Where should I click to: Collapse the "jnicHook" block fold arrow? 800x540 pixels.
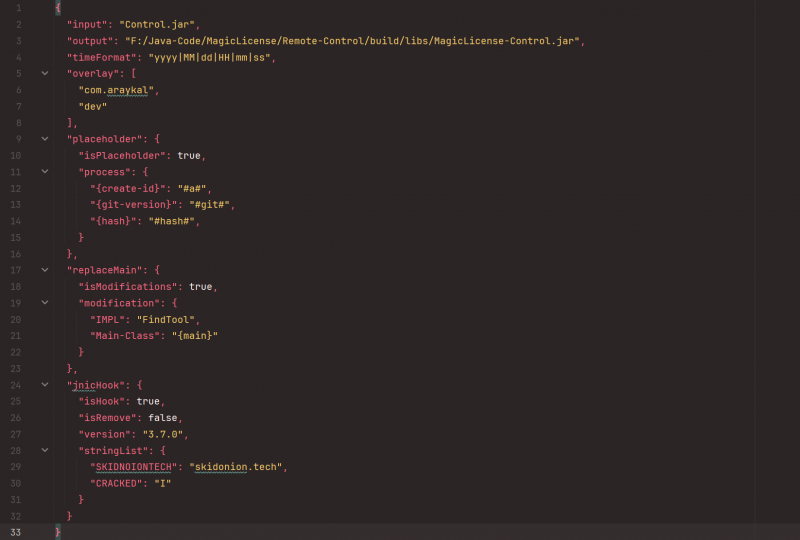(44, 384)
